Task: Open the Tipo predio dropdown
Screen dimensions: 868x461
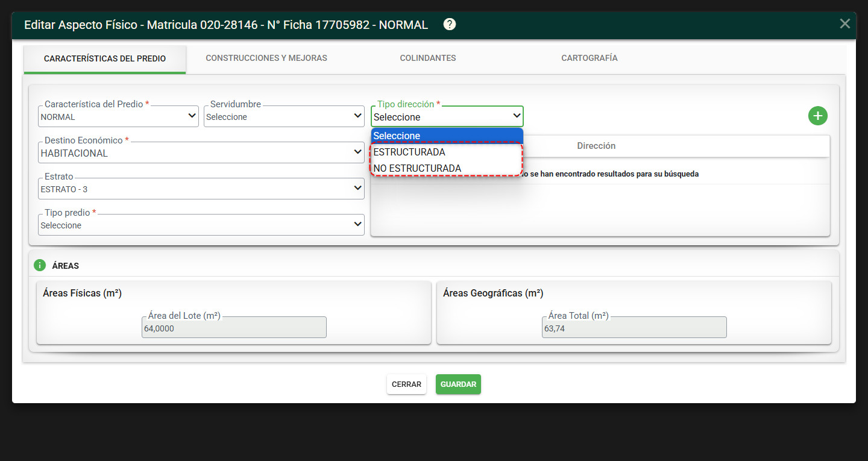Action: [201, 225]
